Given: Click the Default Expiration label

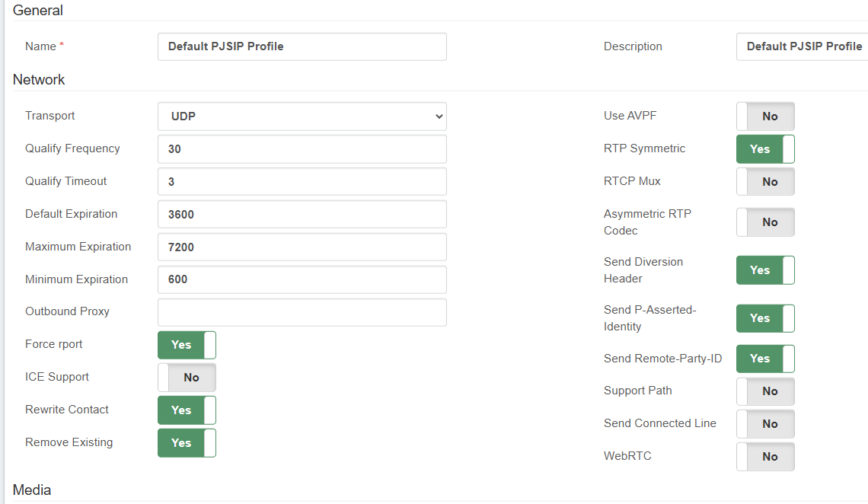Looking at the screenshot, I should 71,213.
